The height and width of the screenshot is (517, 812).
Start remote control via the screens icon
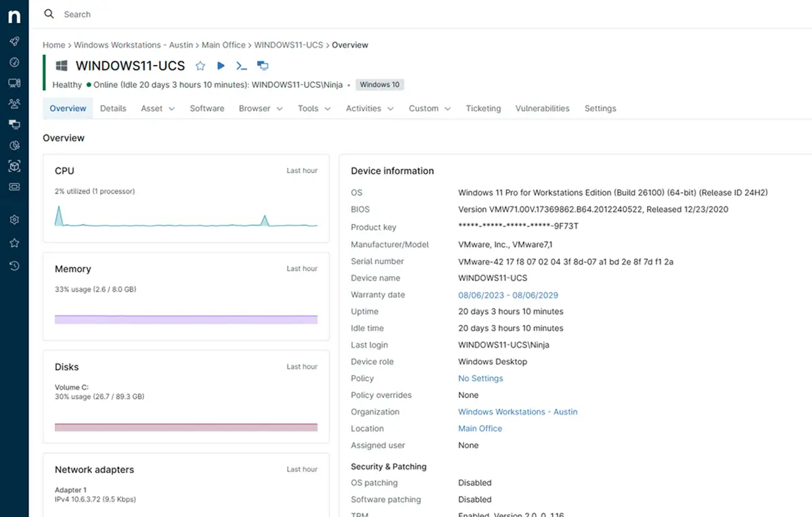pos(263,66)
